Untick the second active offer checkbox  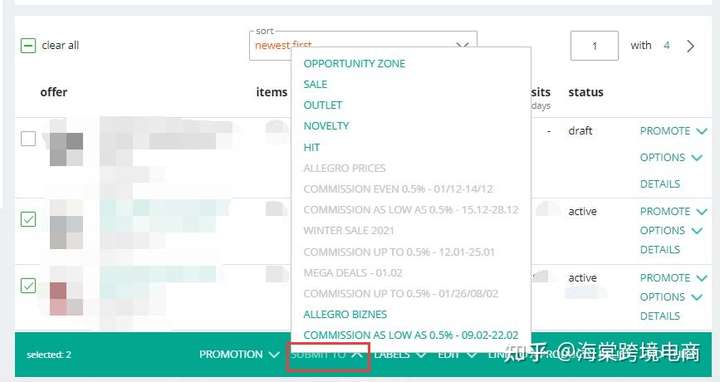[x=28, y=286]
